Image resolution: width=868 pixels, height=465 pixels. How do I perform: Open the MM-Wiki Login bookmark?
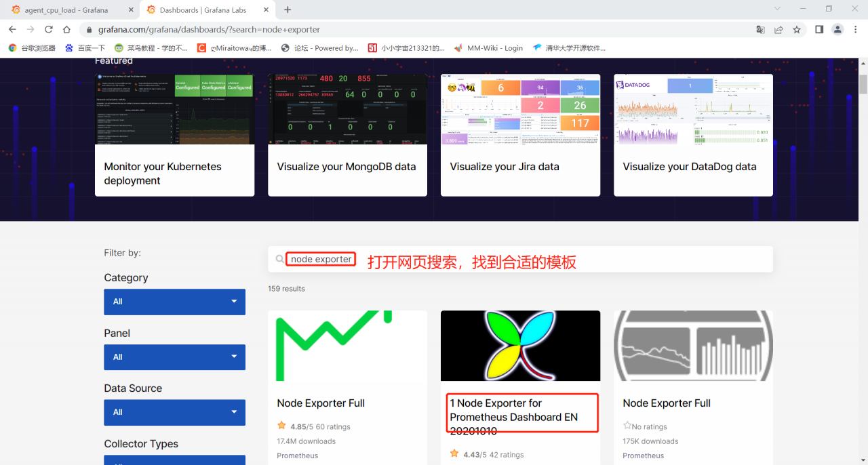pyautogui.click(x=488, y=48)
